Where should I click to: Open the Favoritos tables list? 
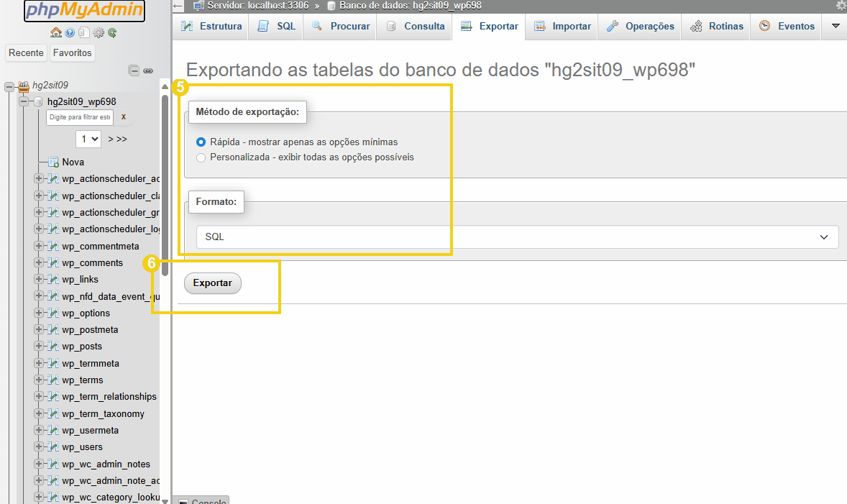tap(73, 53)
